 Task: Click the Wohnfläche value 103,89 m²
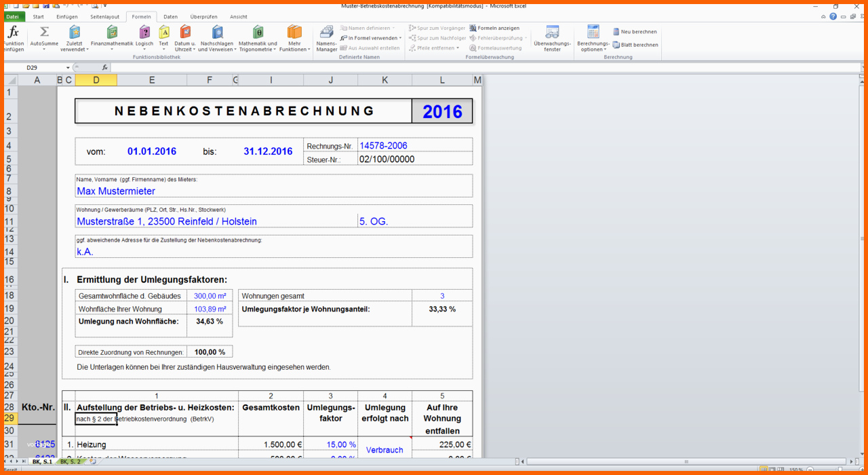tap(210, 309)
